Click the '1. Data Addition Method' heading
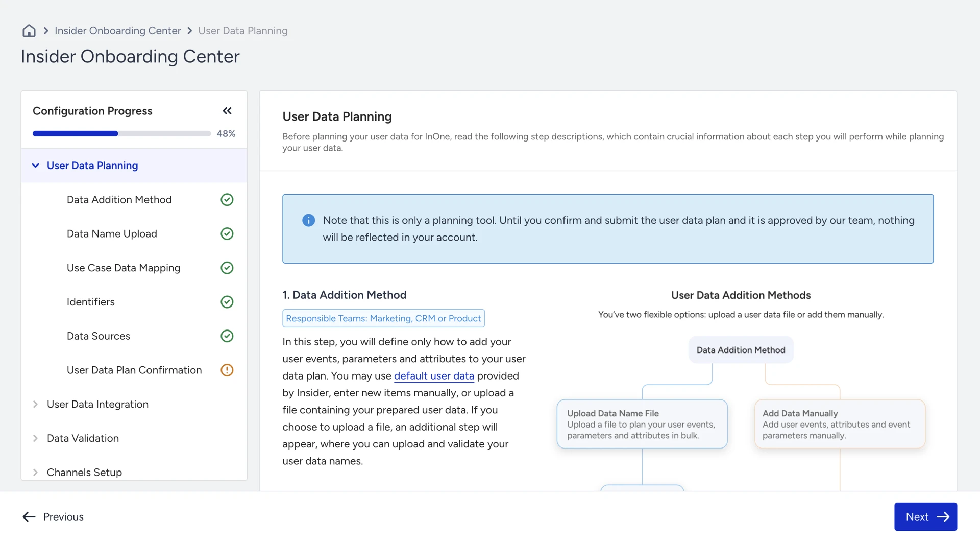Image resolution: width=980 pixels, height=542 pixels. point(345,295)
